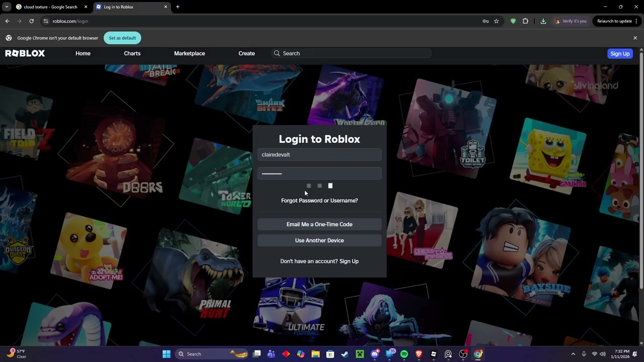The width and height of the screenshot is (644, 362).
Task: Open File Explorer from the taskbar
Action: pos(315,354)
